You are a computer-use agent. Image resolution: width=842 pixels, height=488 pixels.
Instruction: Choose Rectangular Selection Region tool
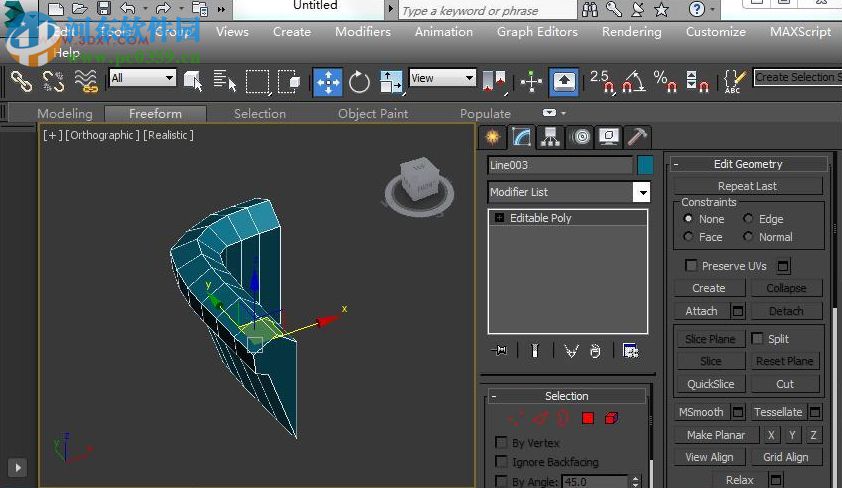(x=258, y=82)
